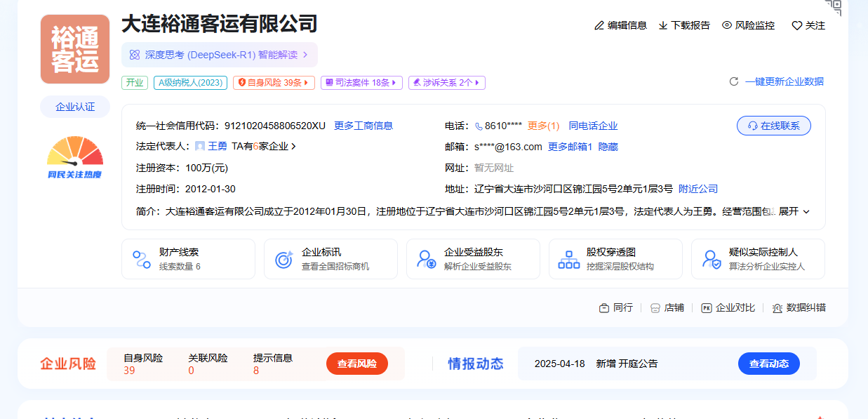Viewport: 868px width, 419px height.
Task: Expand the company 简介 with 展开
Action: click(x=794, y=211)
